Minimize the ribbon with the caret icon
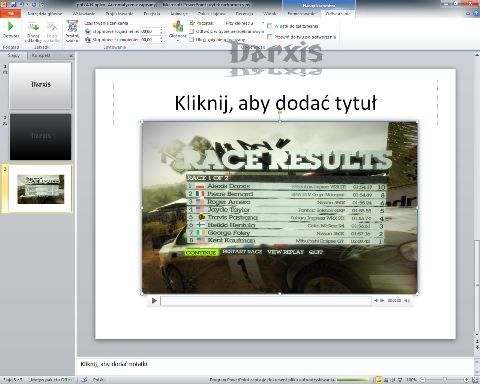This screenshot has height=384, width=480. pos(468,13)
